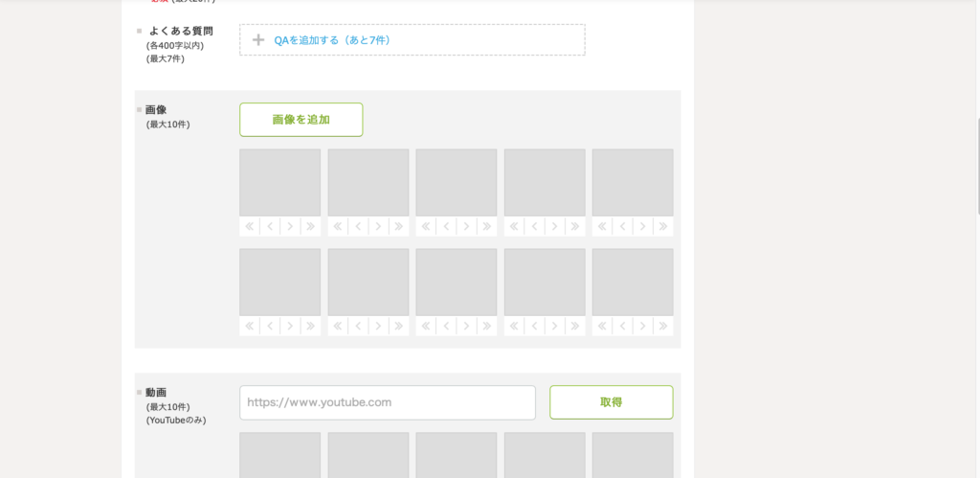Image resolution: width=980 pixels, height=478 pixels.
Task: Click move-left arrow under first image slot
Action: point(270,227)
